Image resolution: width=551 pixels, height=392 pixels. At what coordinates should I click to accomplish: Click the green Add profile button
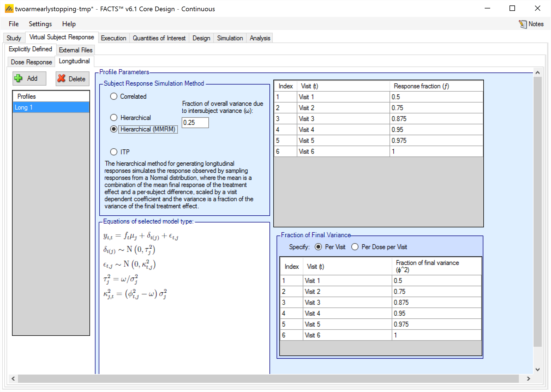(x=29, y=79)
